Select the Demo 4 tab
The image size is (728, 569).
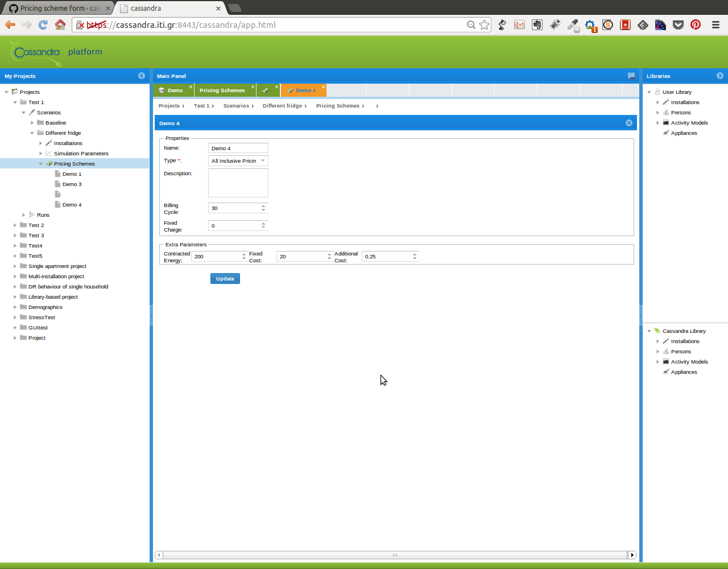(303, 90)
